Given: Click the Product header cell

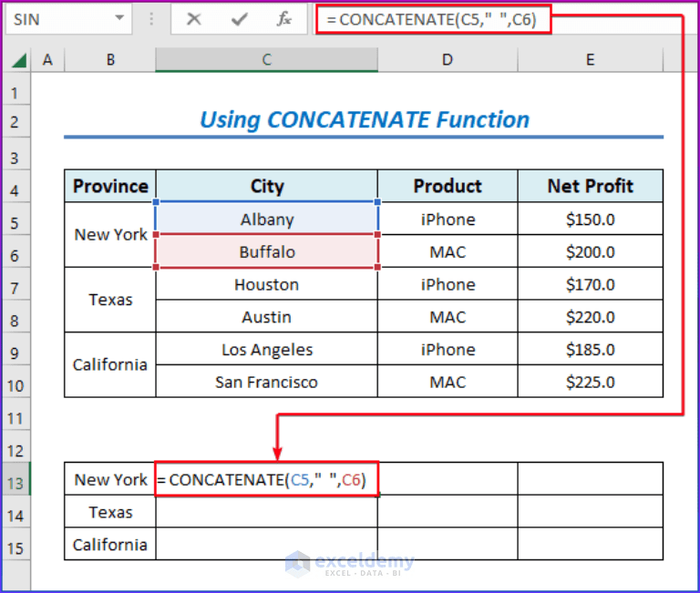Looking at the screenshot, I should pyautogui.click(x=448, y=187).
